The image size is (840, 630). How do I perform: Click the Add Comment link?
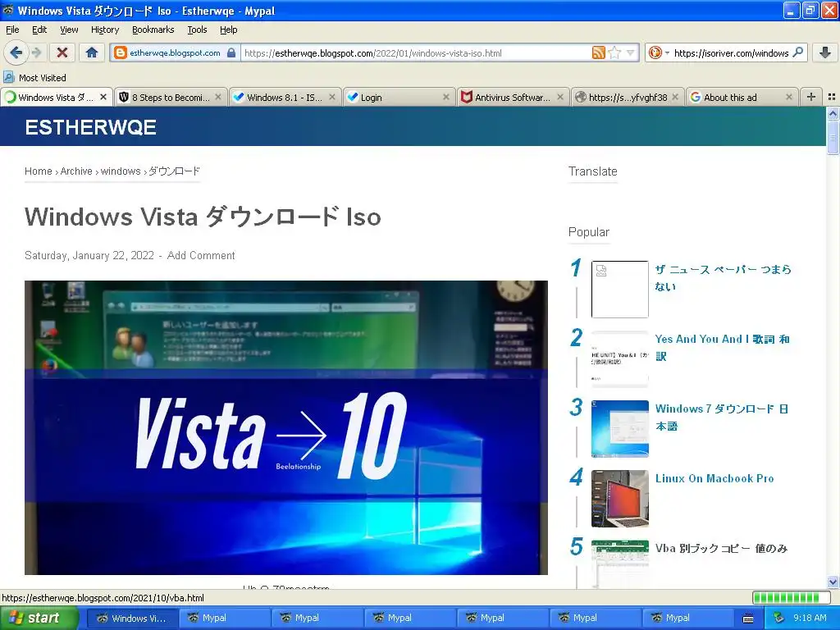(x=201, y=256)
